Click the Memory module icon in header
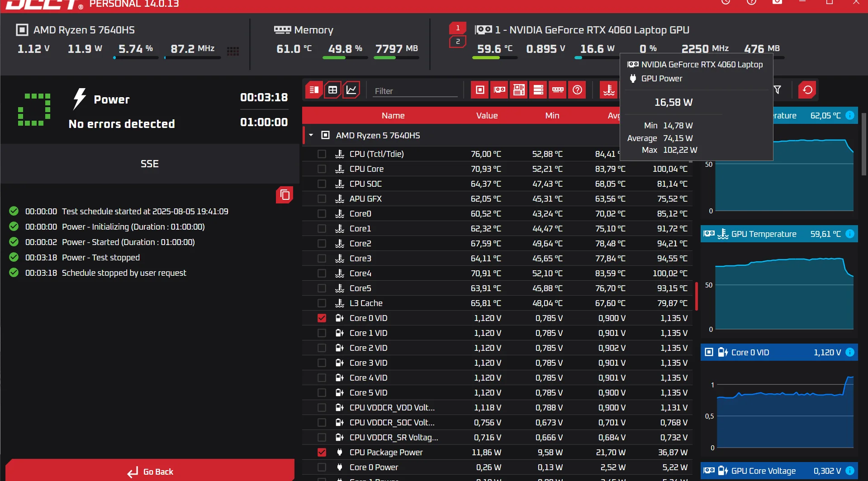Screen dimensions: 868x481 tap(282, 30)
